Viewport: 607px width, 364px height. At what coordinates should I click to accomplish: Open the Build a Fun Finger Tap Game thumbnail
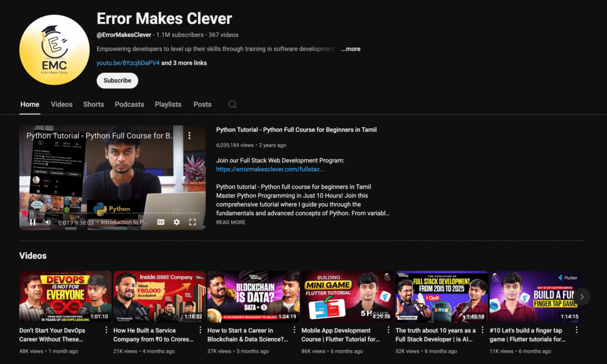536,296
